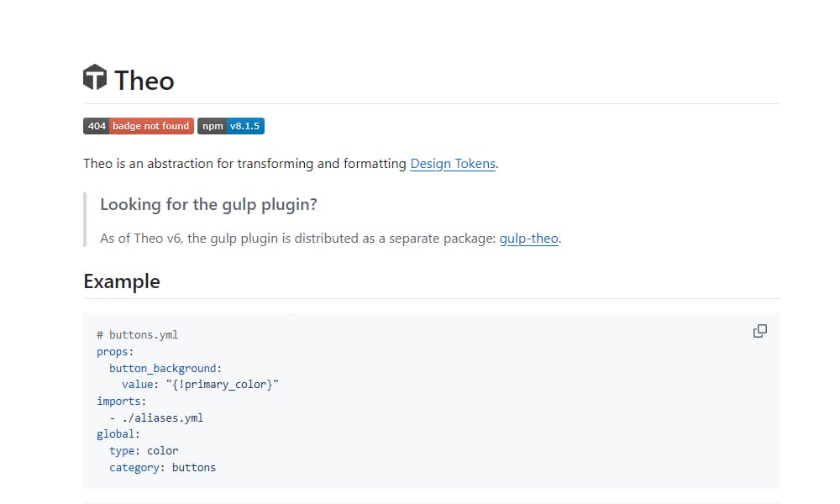This screenshot has width=840, height=504.
Task: Follow the Design Tokens link
Action: point(453,164)
